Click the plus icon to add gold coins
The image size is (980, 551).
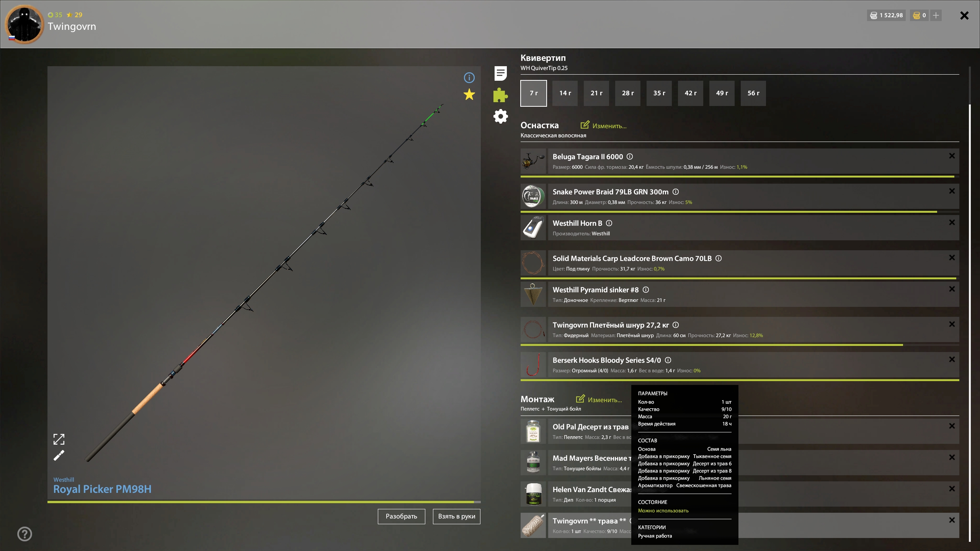(x=936, y=15)
